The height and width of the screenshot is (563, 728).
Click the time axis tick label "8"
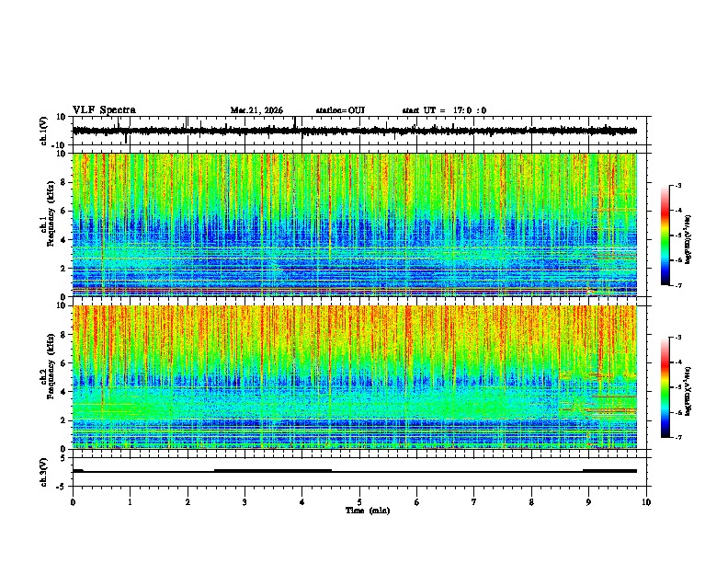(x=531, y=502)
